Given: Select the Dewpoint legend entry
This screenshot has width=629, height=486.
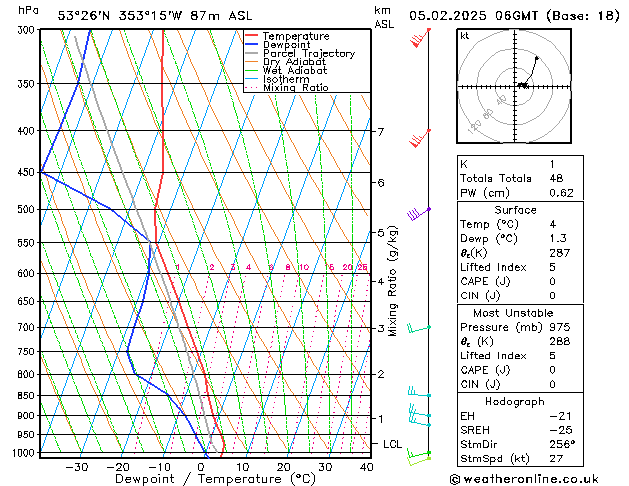Looking at the screenshot, I should [x=287, y=45].
